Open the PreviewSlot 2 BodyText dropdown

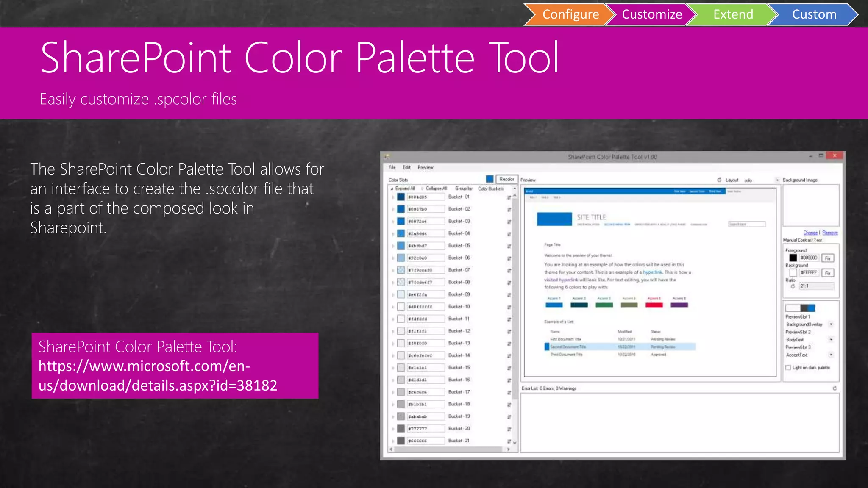point(831,340)
